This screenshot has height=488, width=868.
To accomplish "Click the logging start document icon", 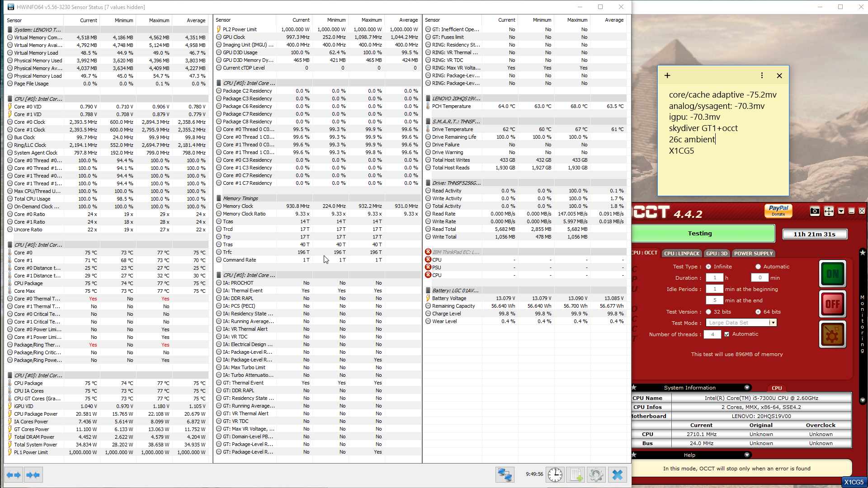I will (x=576, y=475).
